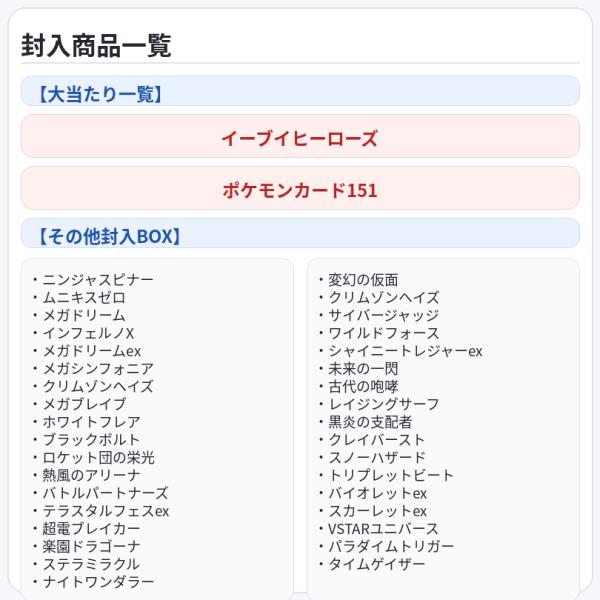This screenshot has width=600, height=600.
Task: Click the ポケモンカード151 banner
Action: point(300,189)
